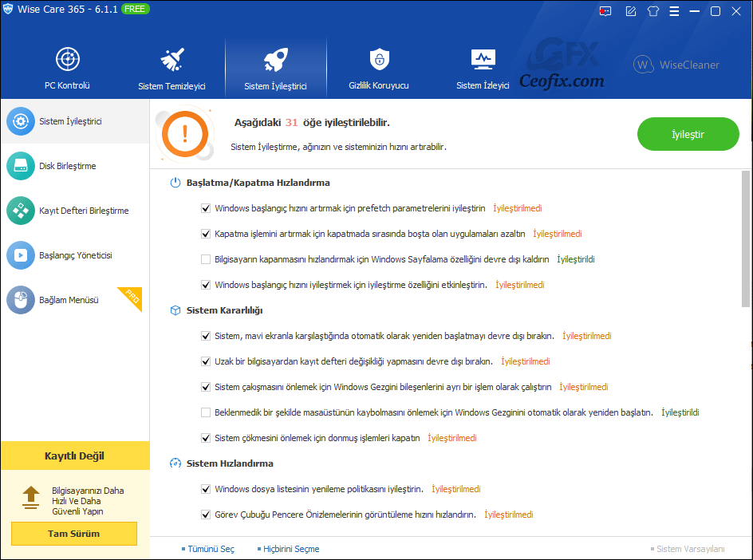
Task: Click the vertical scrollbar thumb
Action: [745, 239]
